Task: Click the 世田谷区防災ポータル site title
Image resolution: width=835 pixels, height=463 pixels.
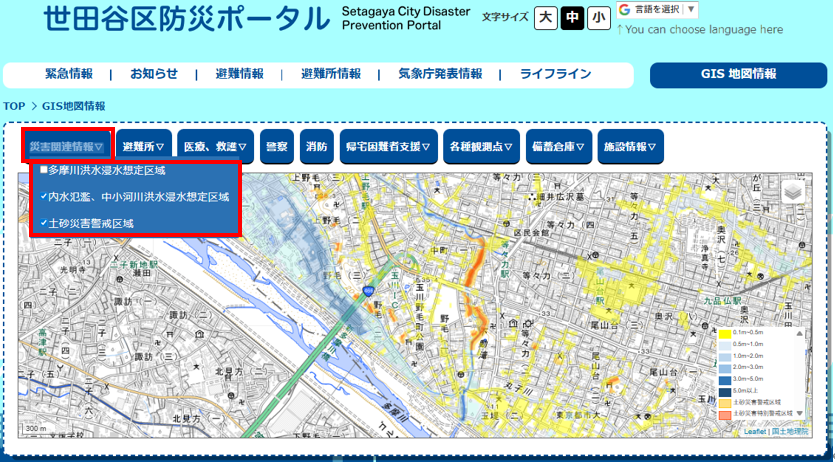Action: 187,19
